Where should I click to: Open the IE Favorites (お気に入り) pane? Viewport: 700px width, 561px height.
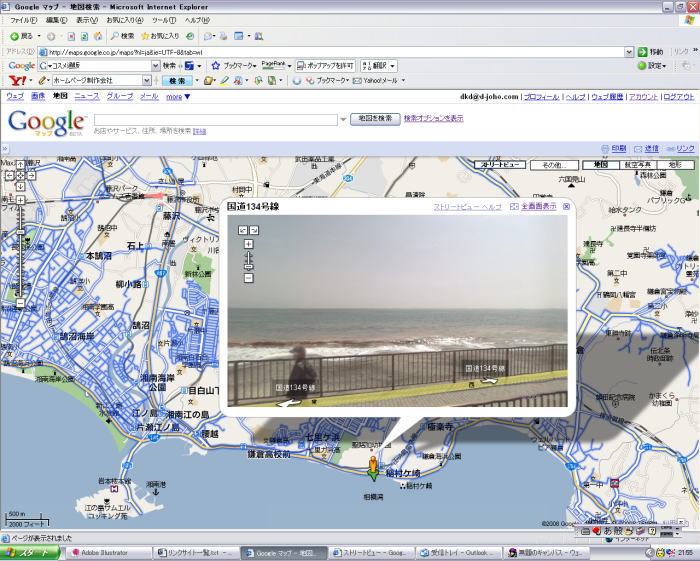(160, 36)
